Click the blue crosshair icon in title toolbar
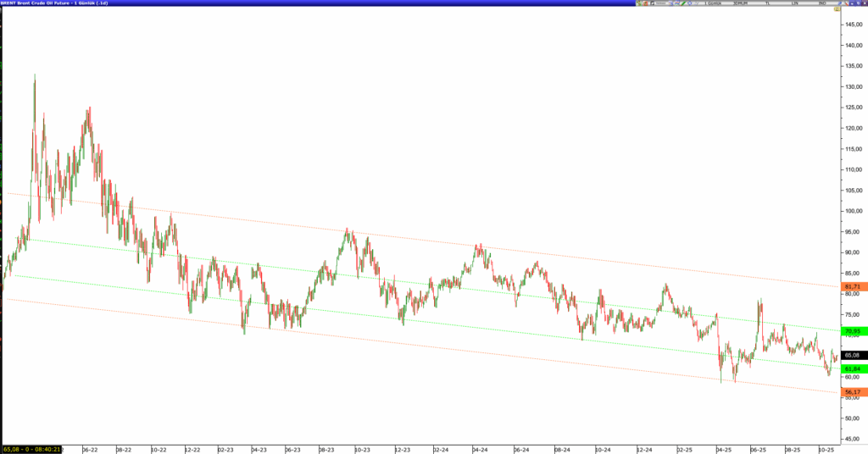This screenshot has width=868, height=454. point(690,3)
